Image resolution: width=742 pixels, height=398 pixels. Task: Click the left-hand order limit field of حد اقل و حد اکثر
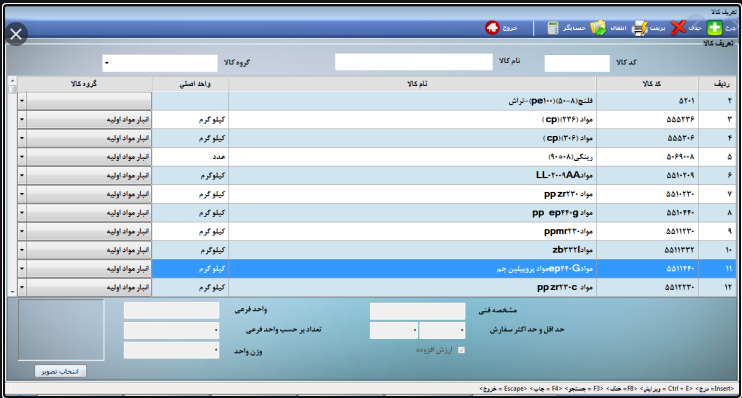click(394, 330)
